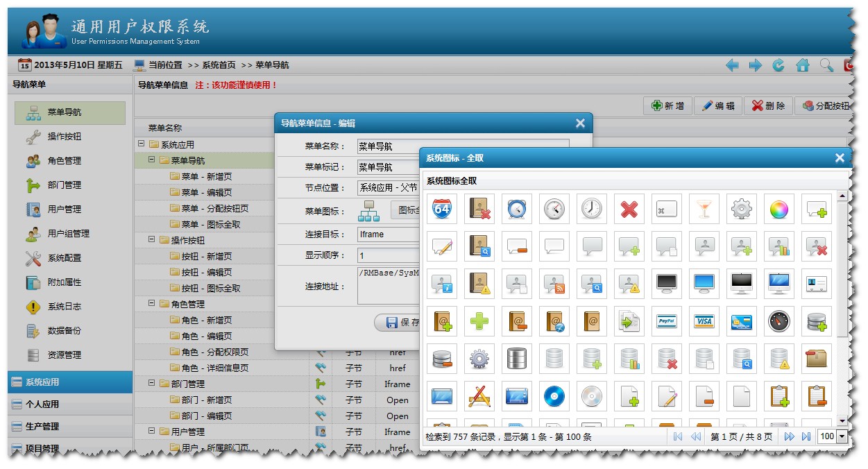Select the VISA card icon
Viewport: 868px width, 469px height.
click(x=704, y=321)
